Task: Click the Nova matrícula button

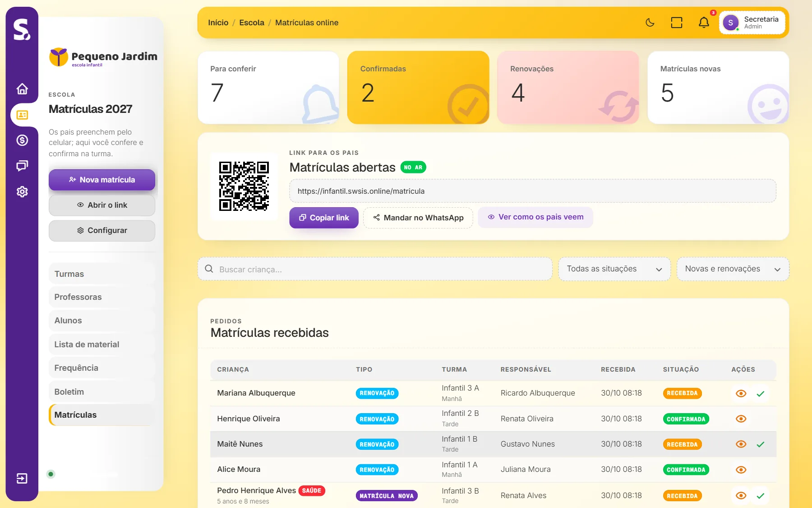Action: (x=102, y=180)
